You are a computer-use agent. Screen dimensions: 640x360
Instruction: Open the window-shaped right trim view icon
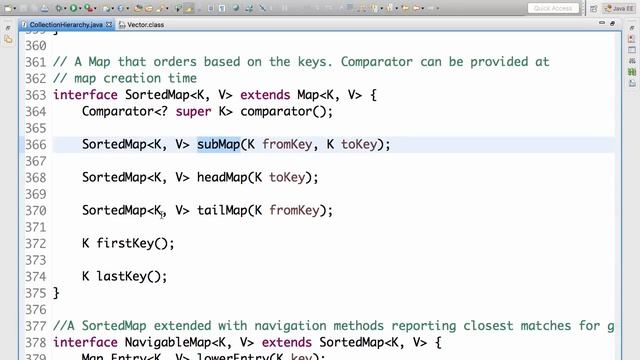(x=632, y=50)
